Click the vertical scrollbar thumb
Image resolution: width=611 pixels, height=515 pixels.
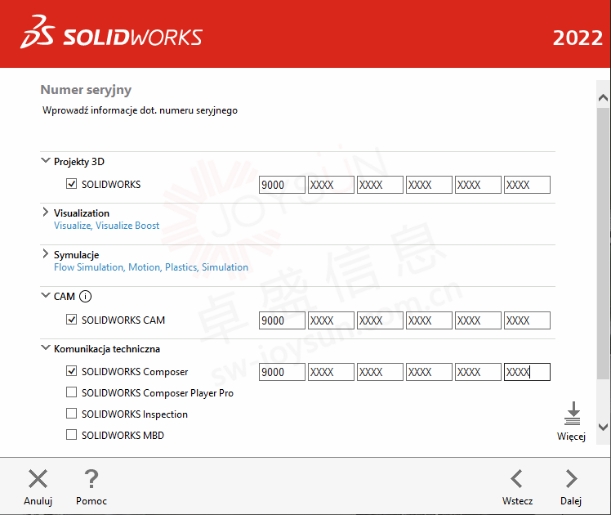(x=603, y=242)
